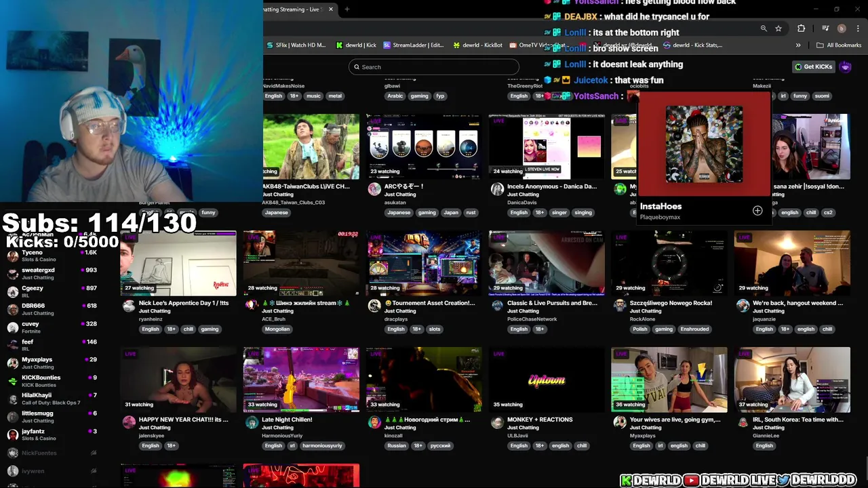The height and width of the screenshot is (488, 868).
Task: Click the dracplays channel avatar
Action: 374,306
